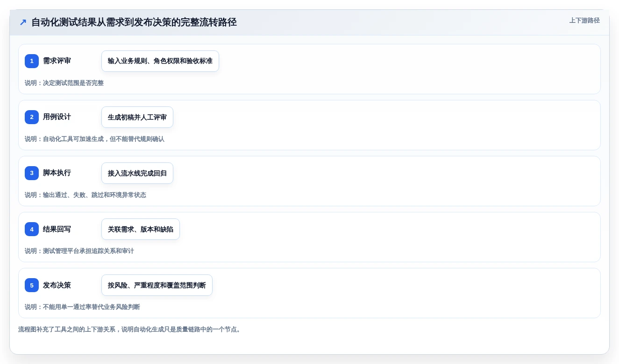Click the 输入业务规则、角色权限和验收标准 box
Image resolution: width=619 pixels, height=364 pixels.
(x=160, y=61)
